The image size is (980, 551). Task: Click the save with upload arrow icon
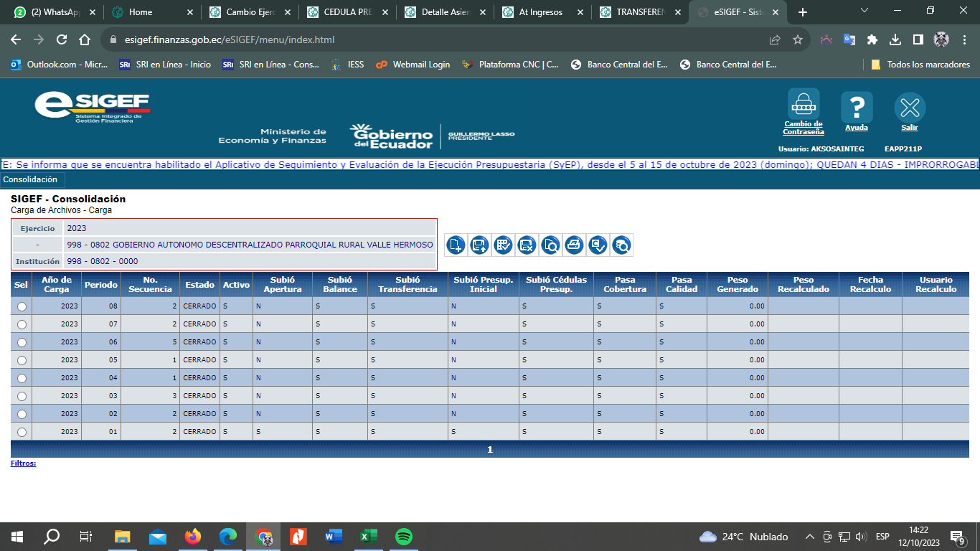479,245
